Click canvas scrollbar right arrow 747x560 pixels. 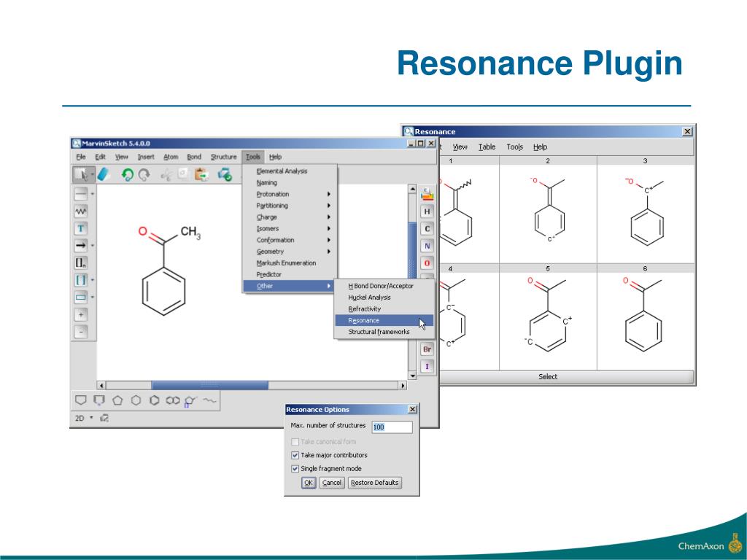tap(403, 385)
